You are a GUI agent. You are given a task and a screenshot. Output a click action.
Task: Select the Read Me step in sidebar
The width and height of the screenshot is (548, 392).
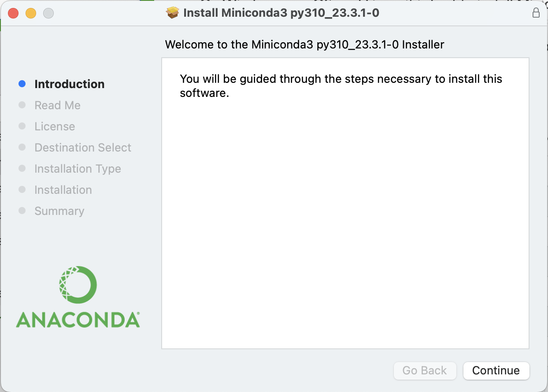pos(57,105)
